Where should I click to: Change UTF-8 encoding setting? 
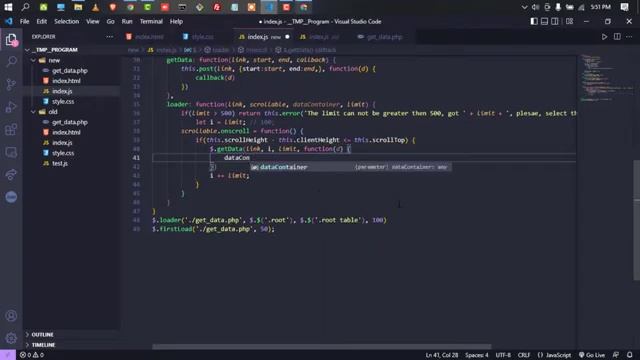pos(503,355)
